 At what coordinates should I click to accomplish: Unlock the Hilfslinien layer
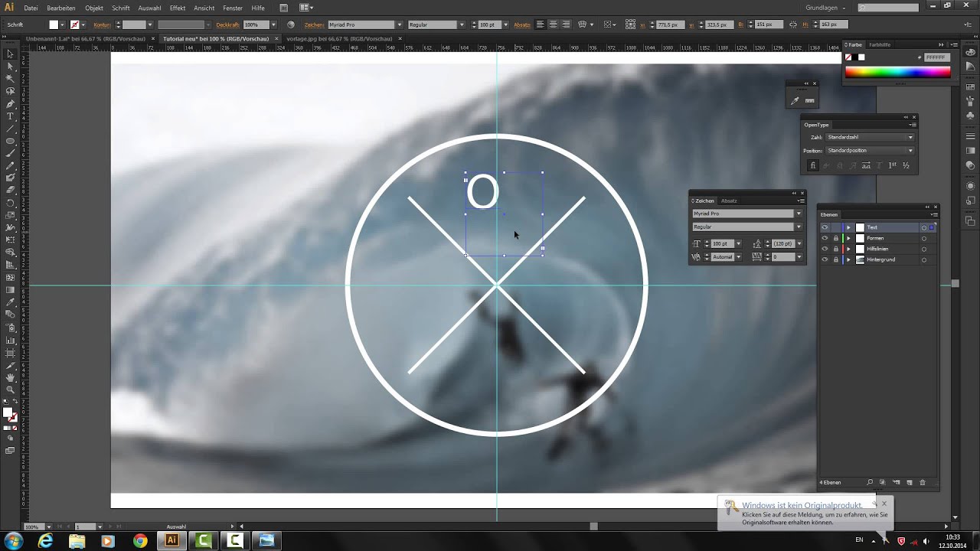(x=835, y=249)
